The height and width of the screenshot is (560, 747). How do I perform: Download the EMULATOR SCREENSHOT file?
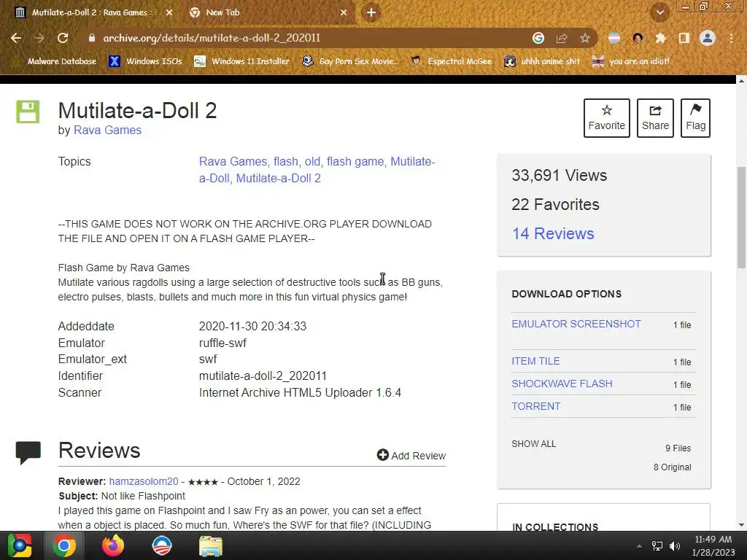576,324
